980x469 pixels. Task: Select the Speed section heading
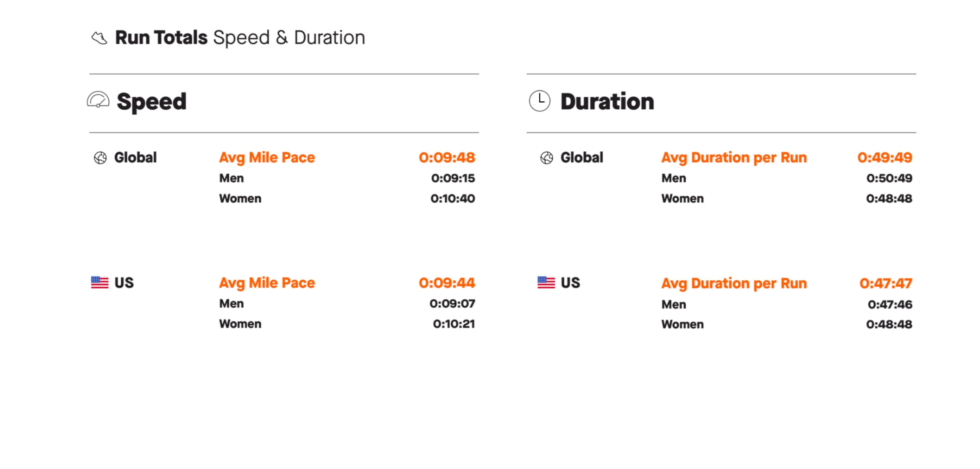(x=151, y=102)
